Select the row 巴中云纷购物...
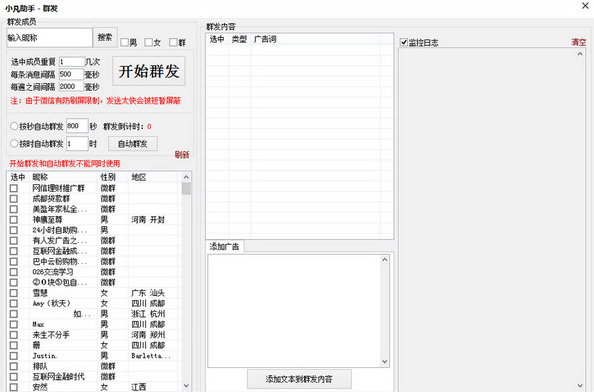 click(x=94, y=262)
